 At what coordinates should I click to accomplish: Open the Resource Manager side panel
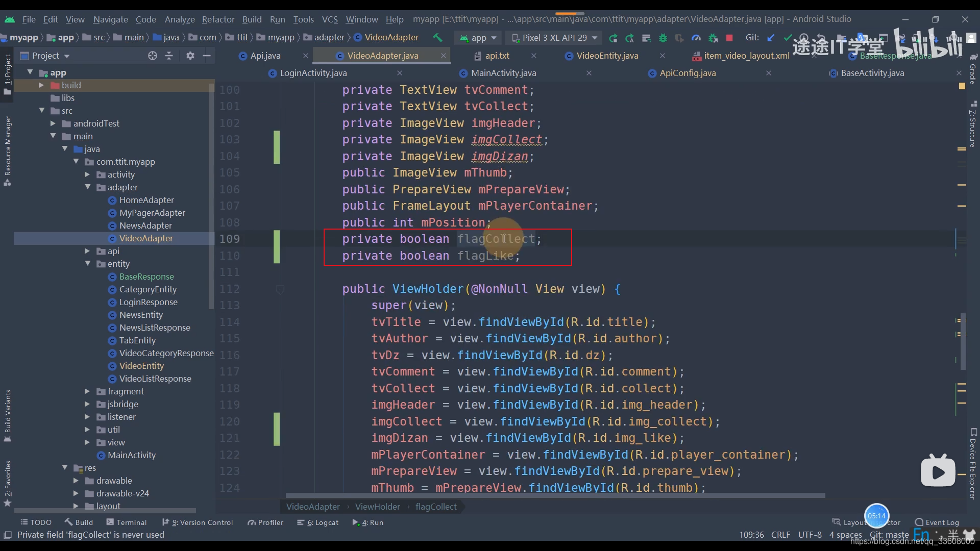click(x=8, y=151)
